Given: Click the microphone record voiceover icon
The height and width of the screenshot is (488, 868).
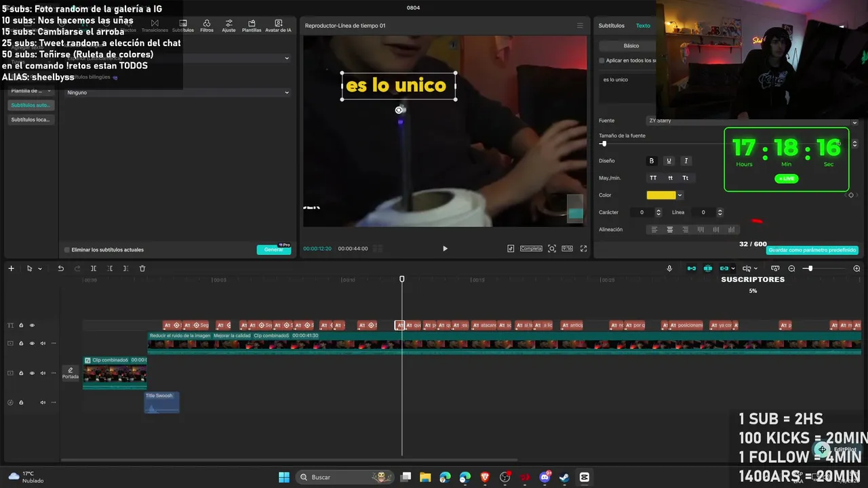Looking at the screenshot, I should click(669, 268).
